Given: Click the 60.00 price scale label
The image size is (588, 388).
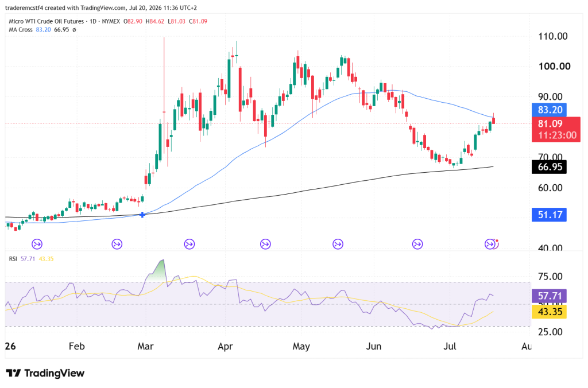Looking at the screenshot, I should click(x=550, y=188).
